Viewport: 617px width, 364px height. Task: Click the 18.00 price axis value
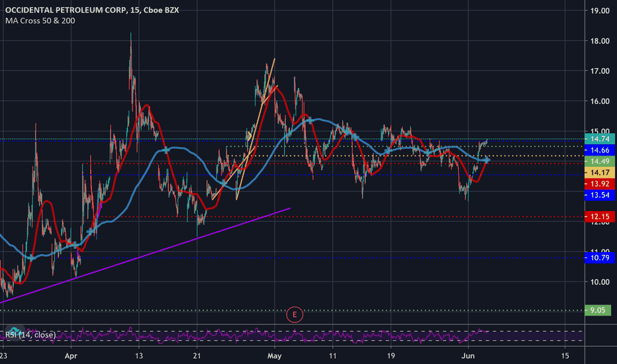pyautogui.click(x=600, y=41)
